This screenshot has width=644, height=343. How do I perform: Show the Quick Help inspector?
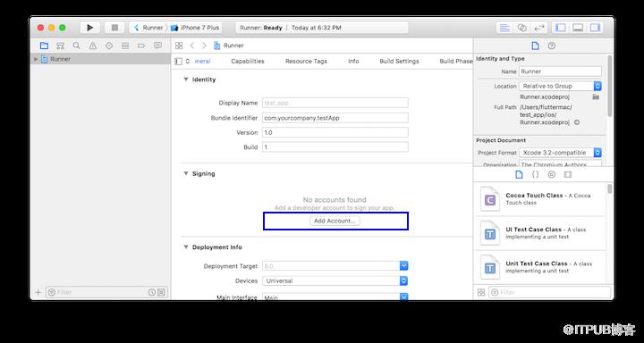pyautogui.click(x=552, y=46)
